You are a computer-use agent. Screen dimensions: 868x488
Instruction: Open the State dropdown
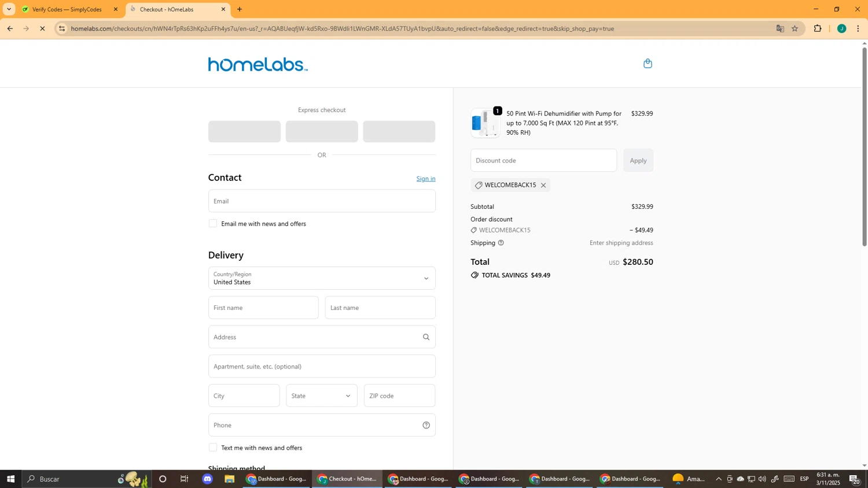pos(322,395)
